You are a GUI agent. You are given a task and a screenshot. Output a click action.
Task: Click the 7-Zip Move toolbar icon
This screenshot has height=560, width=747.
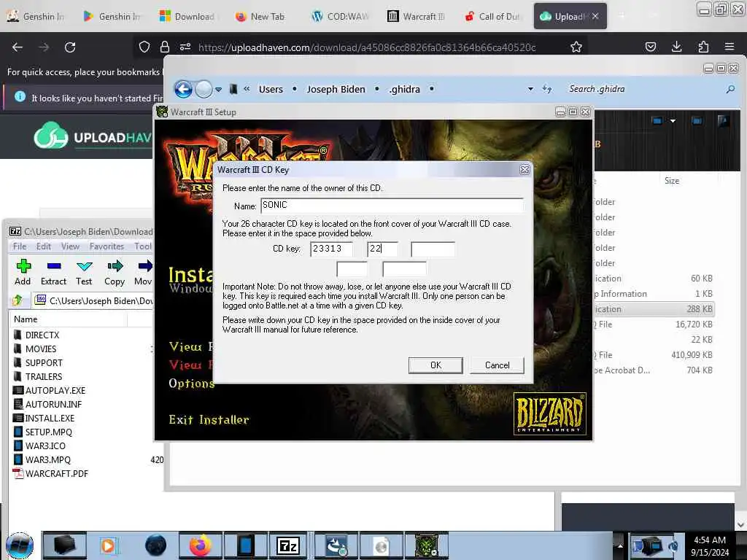click(144, 273)
